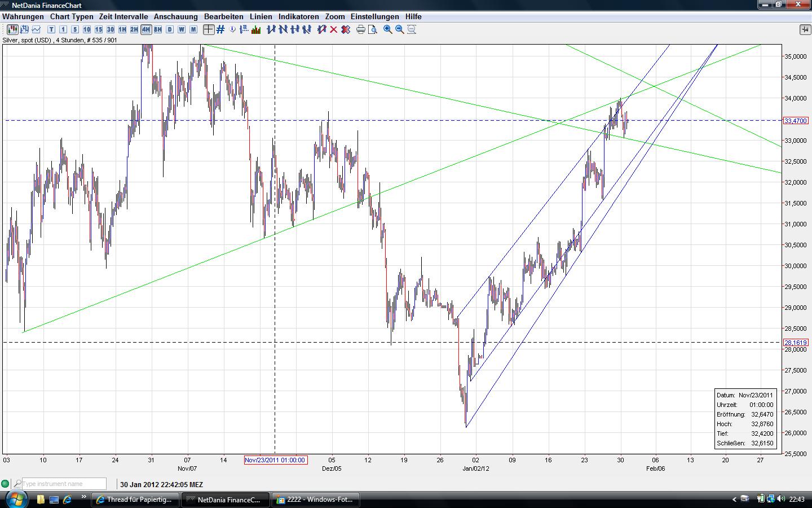The image size is (812, 508).
Task: Select the 2H interval button
Action: tap(134, 29)
